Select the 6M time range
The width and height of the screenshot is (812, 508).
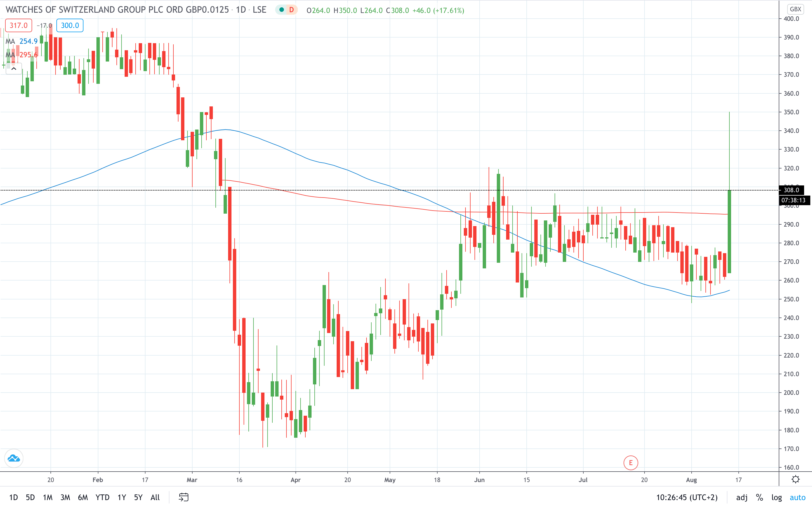[83, 498]
